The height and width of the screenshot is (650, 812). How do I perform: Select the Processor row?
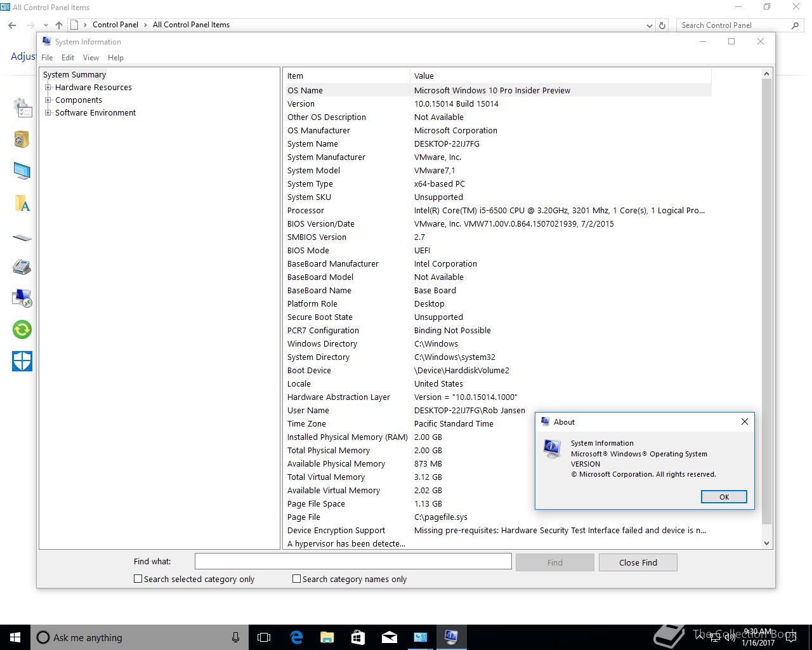click(x=497, y=210)
